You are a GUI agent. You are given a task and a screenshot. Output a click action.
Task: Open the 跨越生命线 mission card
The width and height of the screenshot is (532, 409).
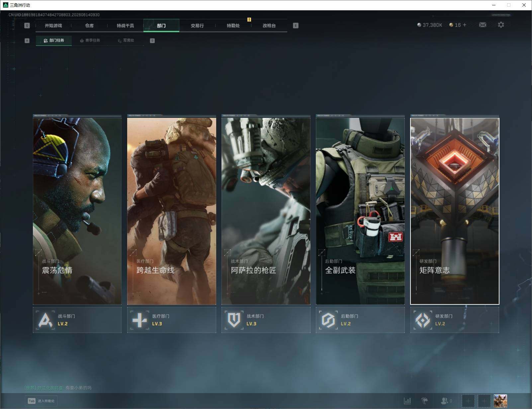[171, 211]
